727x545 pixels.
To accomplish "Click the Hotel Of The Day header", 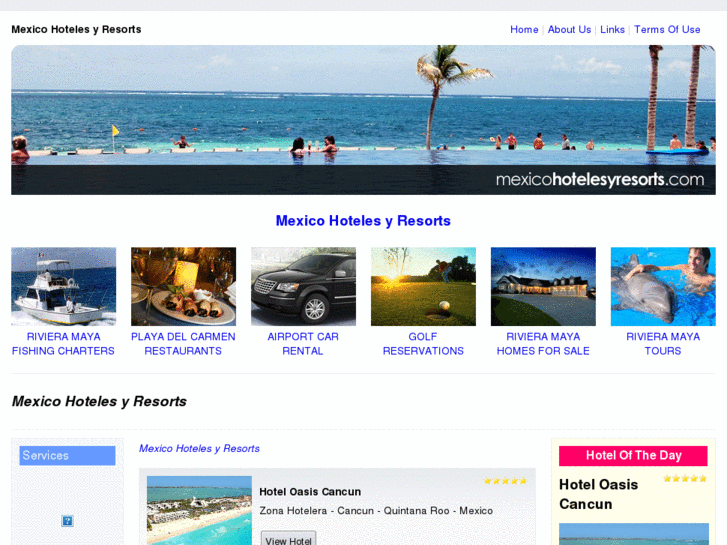I will click(633, 455).
